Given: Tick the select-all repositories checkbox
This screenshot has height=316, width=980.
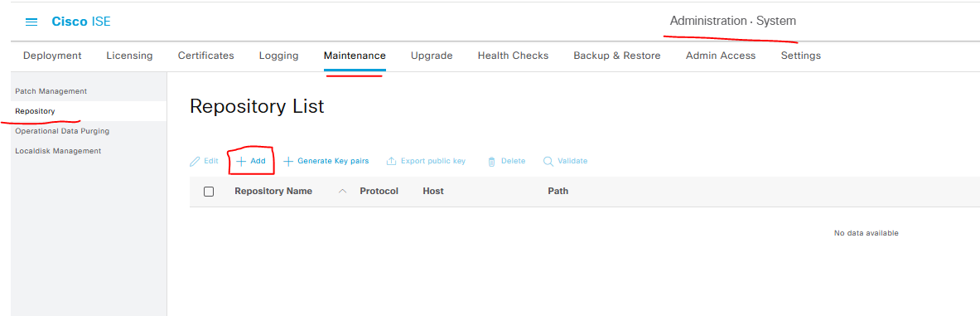Looking at the screenshot, I should tap(209, 192).
